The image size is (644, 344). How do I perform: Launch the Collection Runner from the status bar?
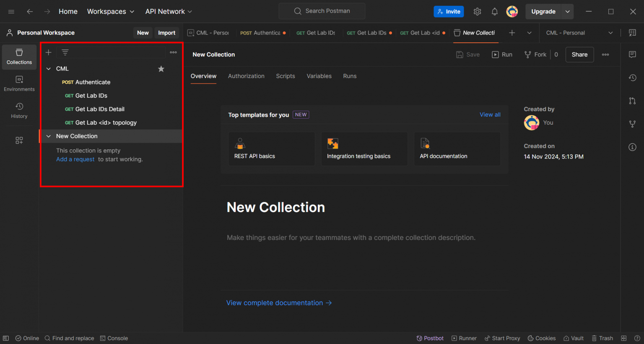pyautogui.click(x=464, y=338)
